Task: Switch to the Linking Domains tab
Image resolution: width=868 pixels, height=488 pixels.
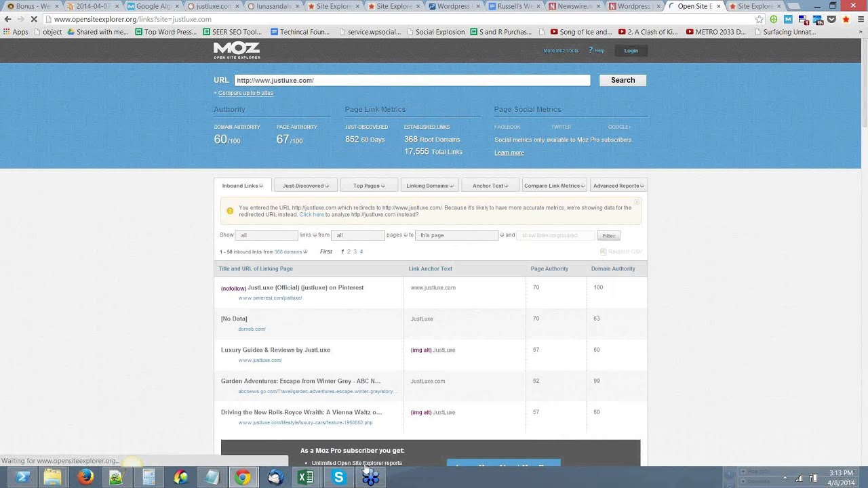Action: (430, 186)
